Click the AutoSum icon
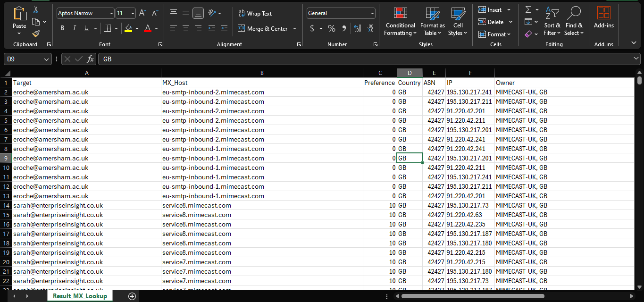Image resolution: width=644 pixels, height=302 pixels. [x=528, y=9]
